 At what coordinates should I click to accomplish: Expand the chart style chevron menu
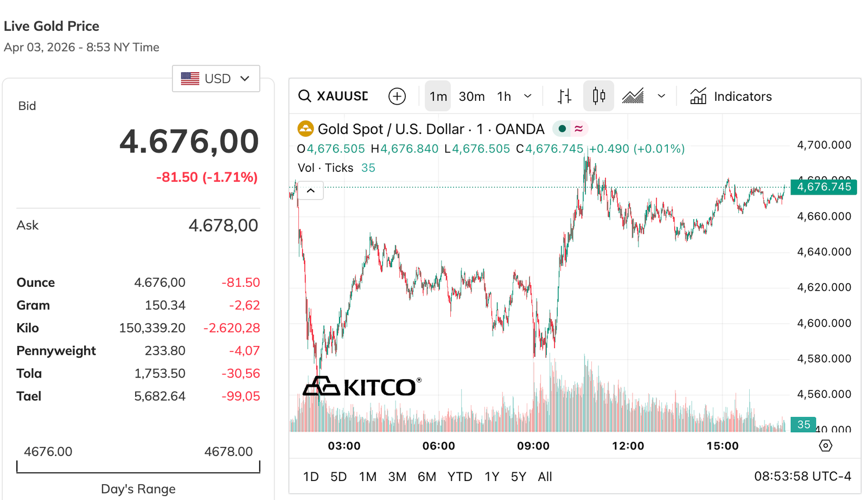click(661, 97)
